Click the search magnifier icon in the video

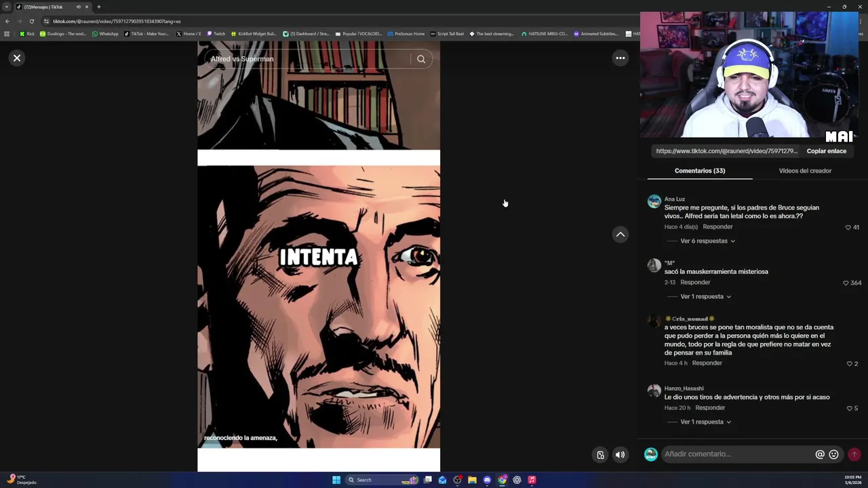tap(421, 59)
